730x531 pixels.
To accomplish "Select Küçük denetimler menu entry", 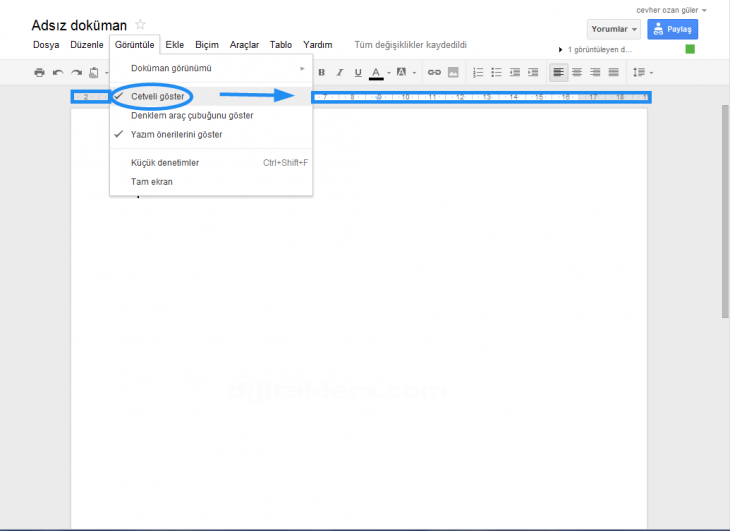I will (x=211, y=163).
